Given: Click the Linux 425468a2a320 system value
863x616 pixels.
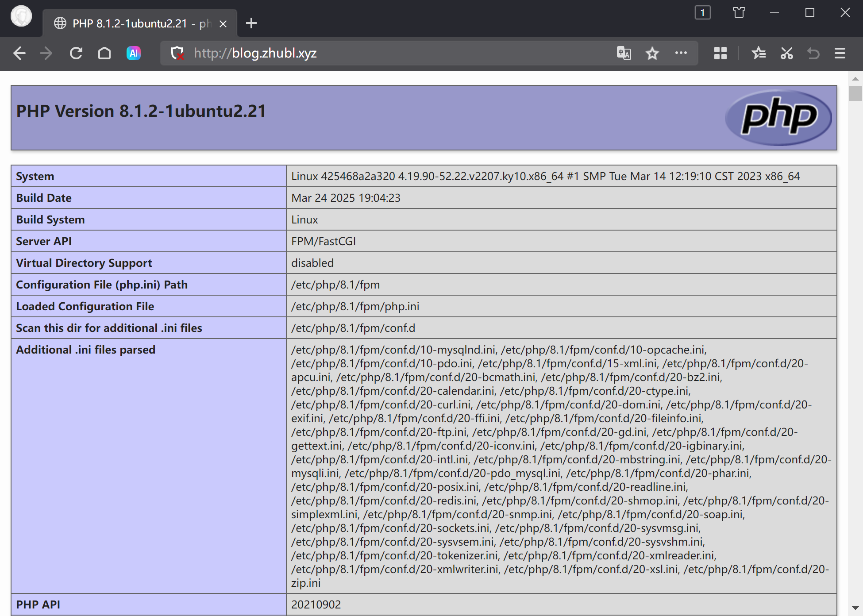Looking at the screenshot, I should click(x=545, y=176).
